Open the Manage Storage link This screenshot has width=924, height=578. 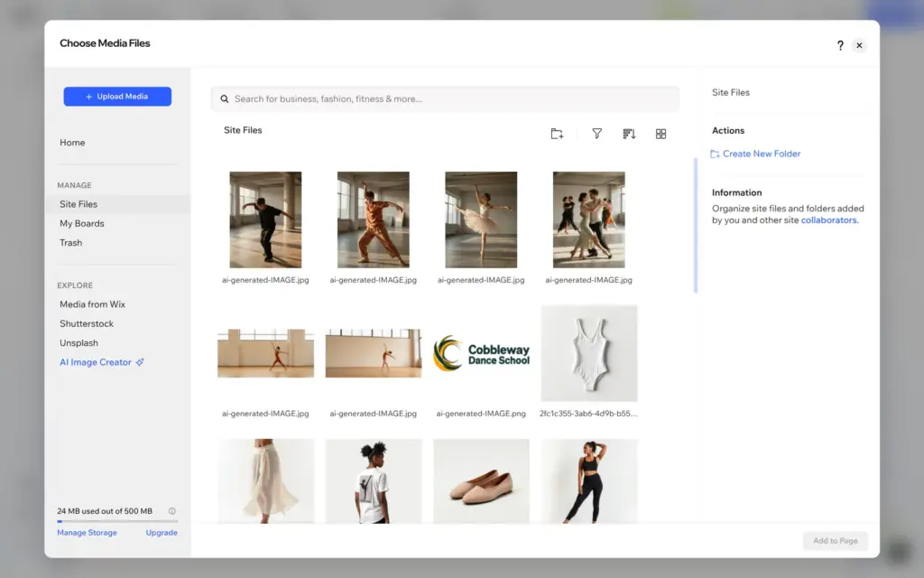click(87, 533)
